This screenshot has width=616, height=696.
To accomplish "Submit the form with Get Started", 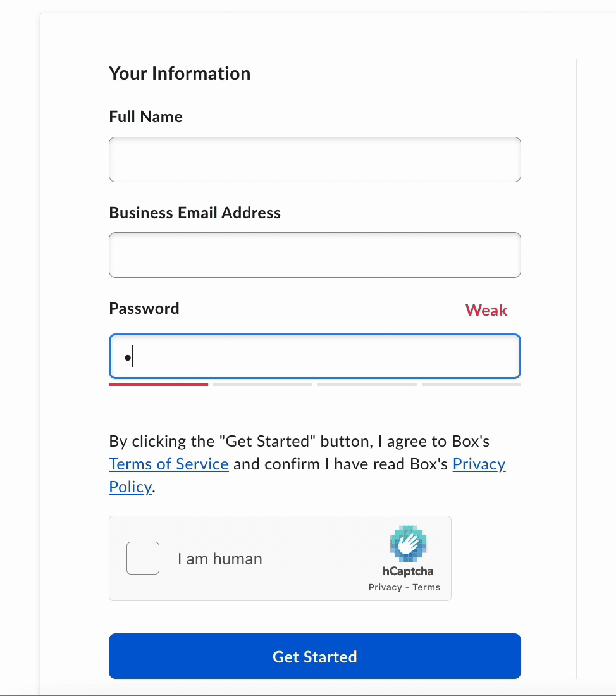I will coord(315,656).
